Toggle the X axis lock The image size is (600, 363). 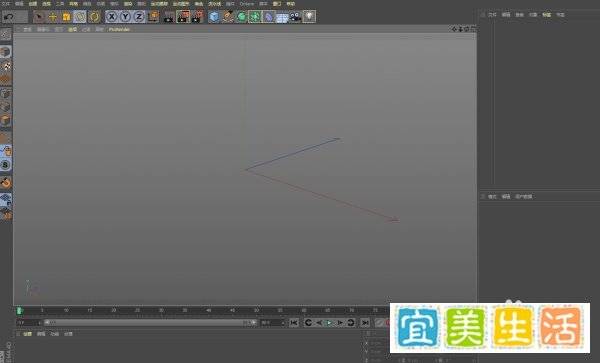111,17
